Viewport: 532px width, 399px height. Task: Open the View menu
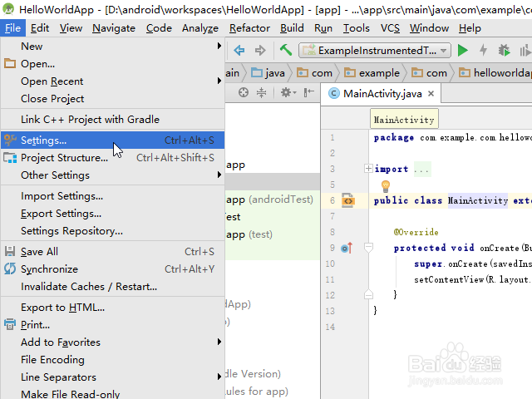[x=71, y=28]
